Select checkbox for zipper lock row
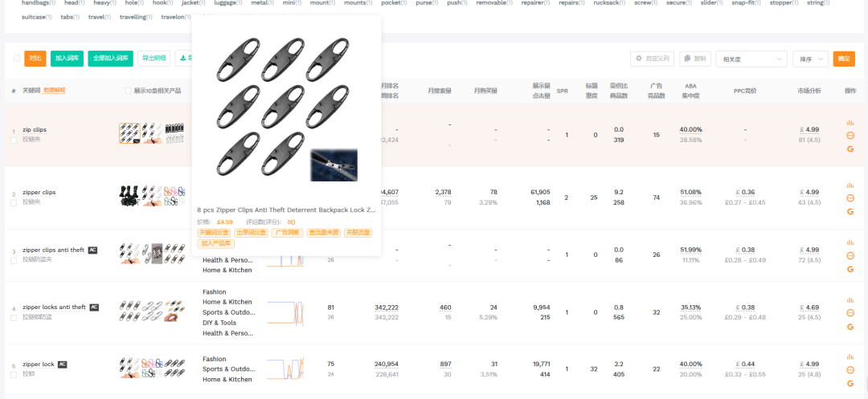The width and height of the screenshot is (868, 399). tap(14, 375)
